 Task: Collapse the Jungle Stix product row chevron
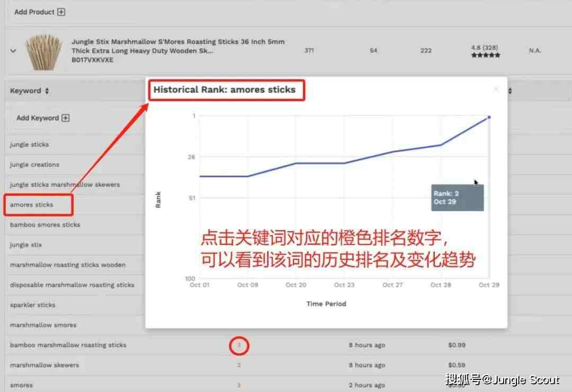pos(13,51)
